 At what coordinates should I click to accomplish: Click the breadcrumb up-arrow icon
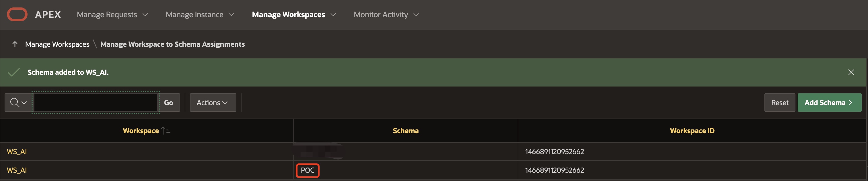(15, 44)
